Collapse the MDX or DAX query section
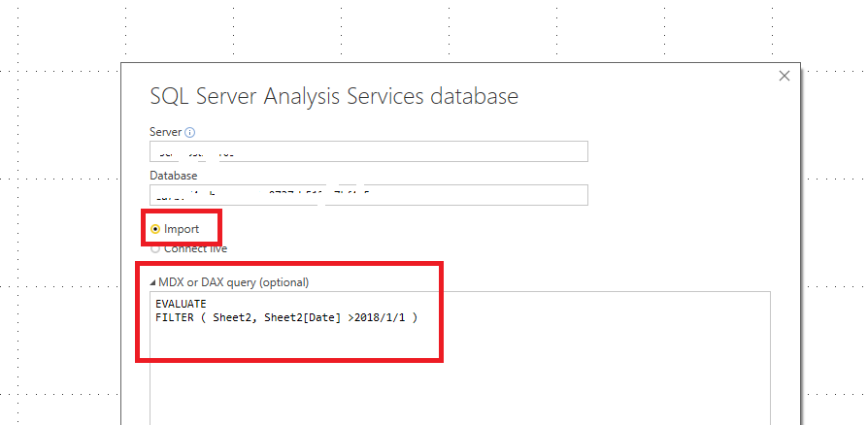868x425 pixels. click(x=153, y=282)
